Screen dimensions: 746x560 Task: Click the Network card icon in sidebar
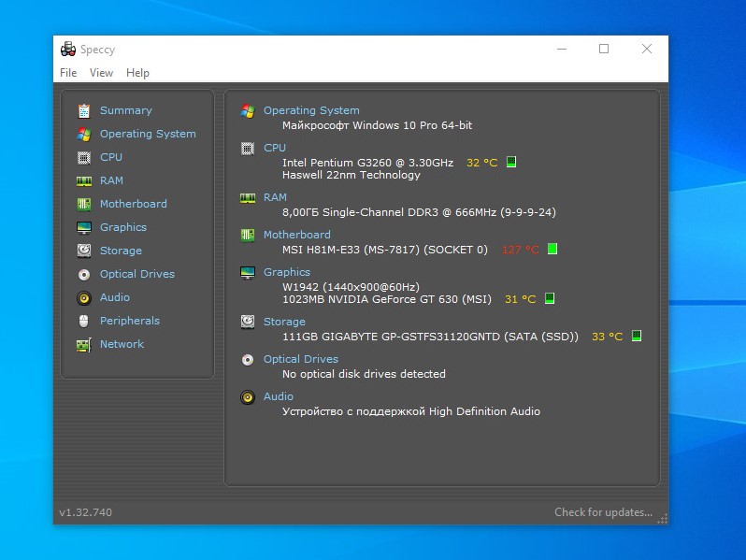(84, 344)
